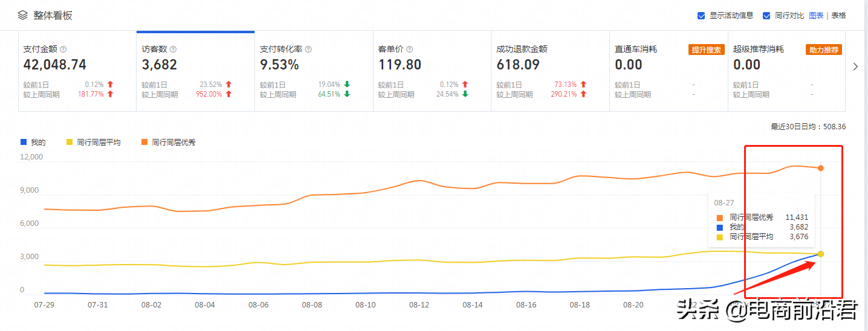This screenshot has height=331, width=868.
Task: Click 64.51% conversion week-over-week change
Action: click(329, 94)
